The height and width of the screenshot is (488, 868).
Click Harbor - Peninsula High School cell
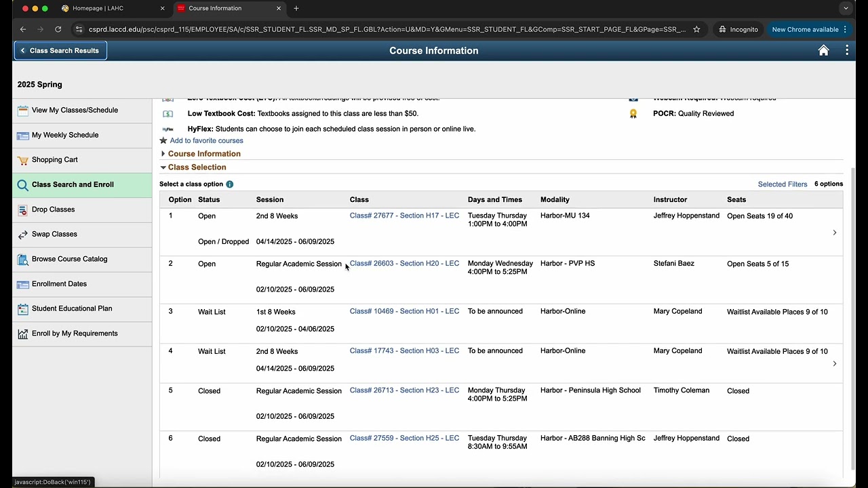point(591,390)
